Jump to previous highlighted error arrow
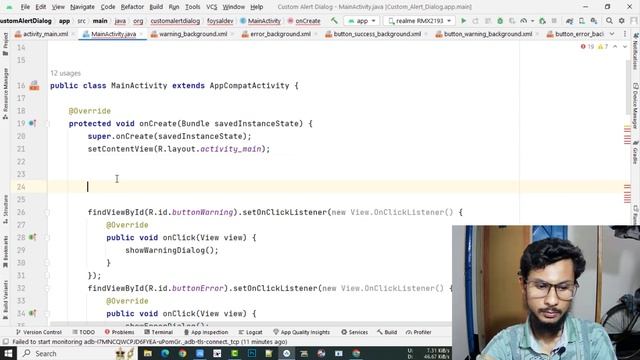The width and height of the screenshot is (640, 360). point(615,47)
